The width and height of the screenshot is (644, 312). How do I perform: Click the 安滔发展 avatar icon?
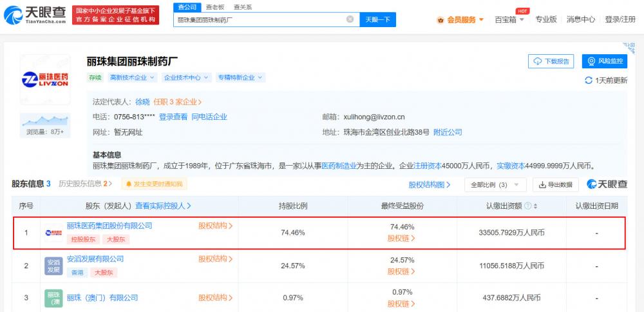(x=53, y=266)
